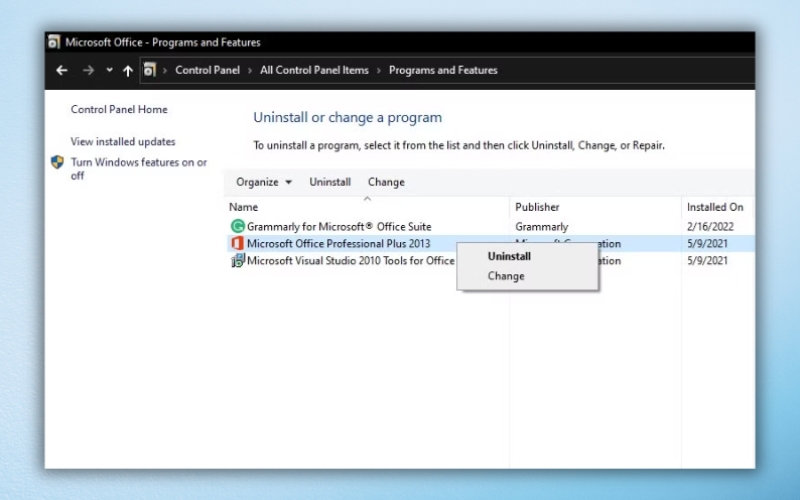Viewport: 800px width, 500px height.
Task: Expand the Organize dropdown menu
Action: [264, 182]
